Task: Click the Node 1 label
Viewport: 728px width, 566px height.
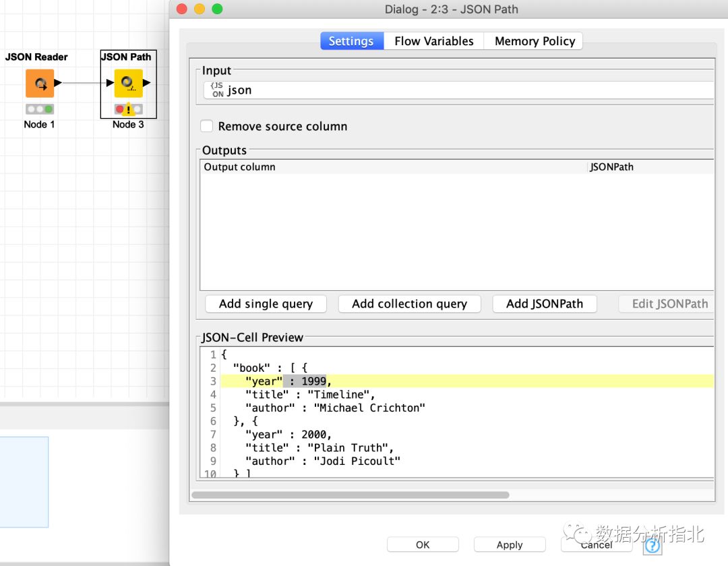Action: pyautogui.click(x=39, y=124)
